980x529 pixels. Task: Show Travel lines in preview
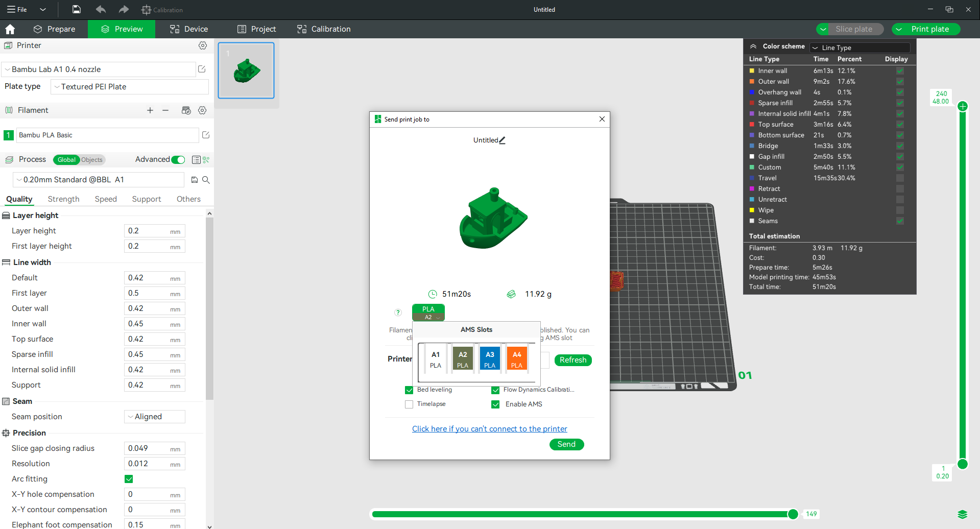(x=900, y=178)
